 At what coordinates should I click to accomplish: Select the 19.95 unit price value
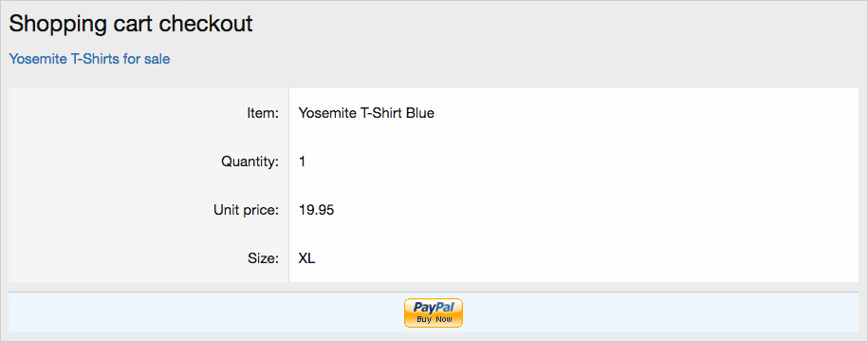coord(316,211)
